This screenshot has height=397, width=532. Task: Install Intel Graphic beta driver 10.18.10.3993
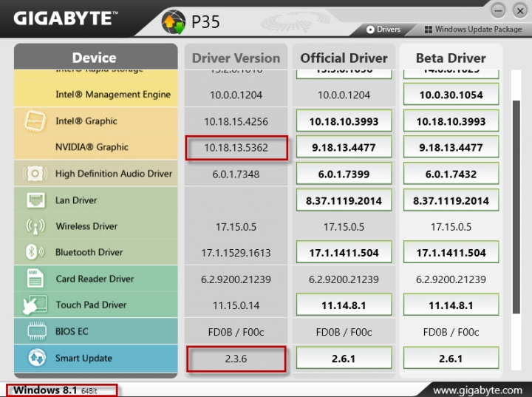coord(451,121)
